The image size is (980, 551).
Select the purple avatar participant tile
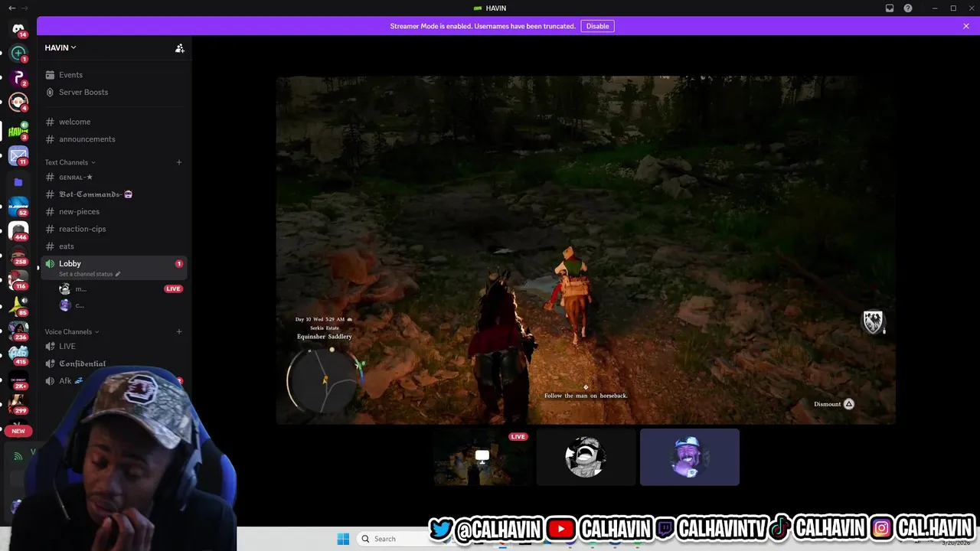click(690, 457)
